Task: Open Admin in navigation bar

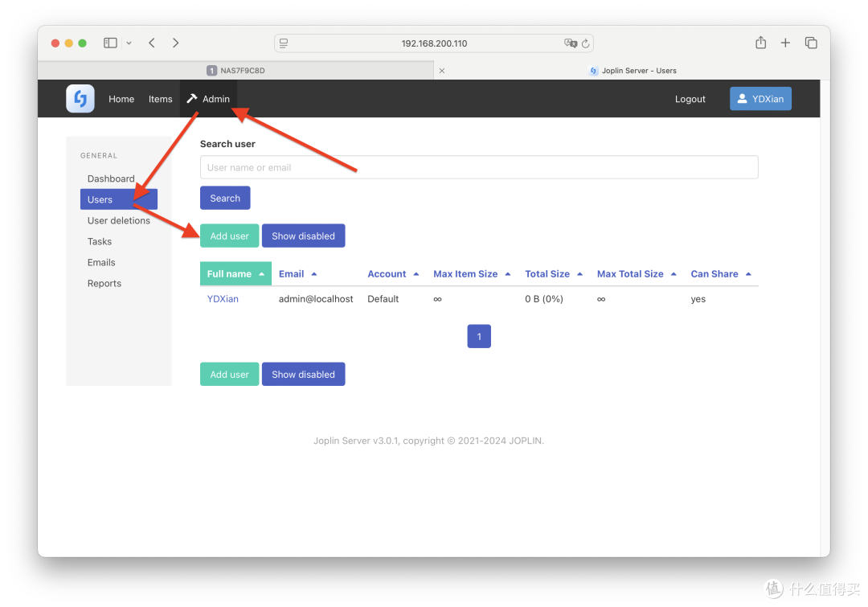Action: tap(209, 99)
